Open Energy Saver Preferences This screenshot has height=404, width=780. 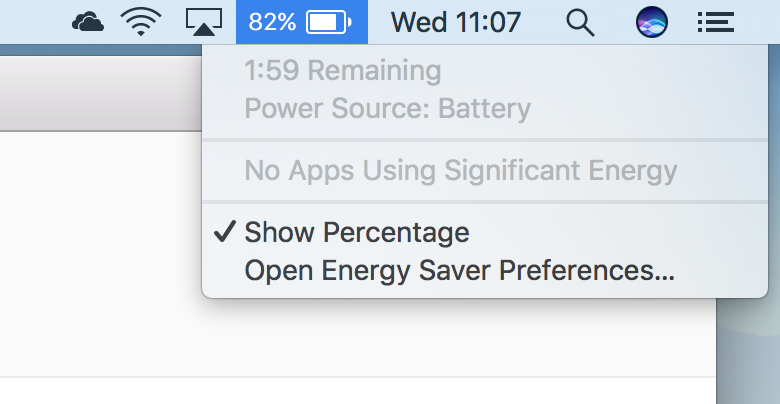459,270
